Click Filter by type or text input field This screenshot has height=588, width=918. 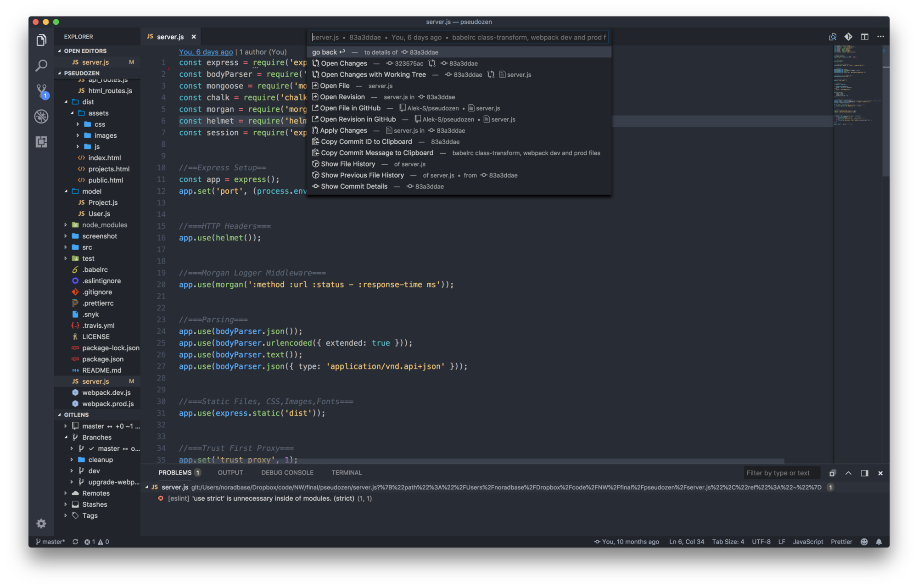coord(778,472)
